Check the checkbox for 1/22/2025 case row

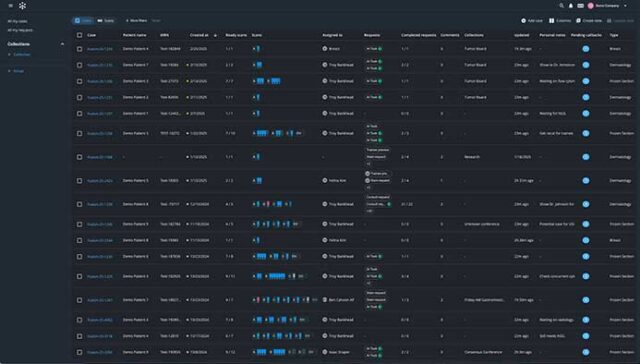coord(80,133)
